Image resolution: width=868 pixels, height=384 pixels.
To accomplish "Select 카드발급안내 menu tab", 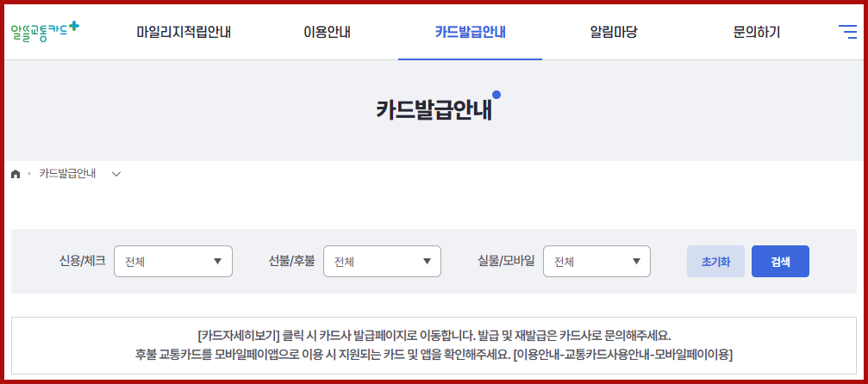I will [470, 32].
